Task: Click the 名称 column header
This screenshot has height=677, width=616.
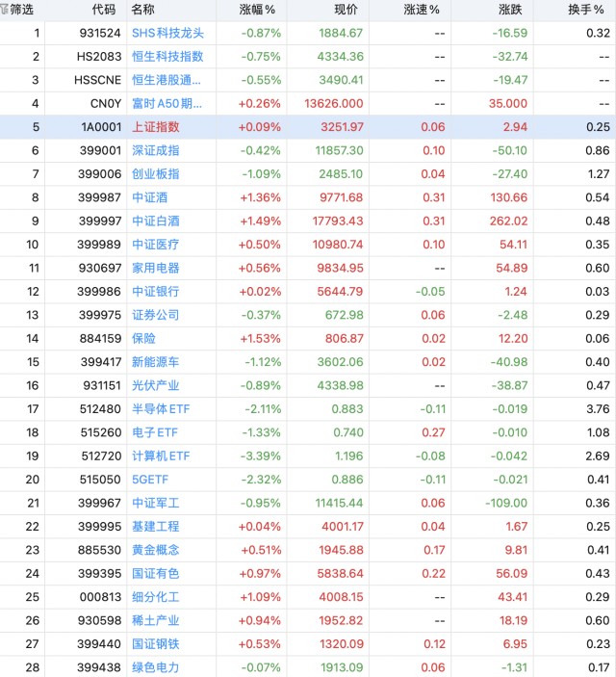Action: (142, 10)
